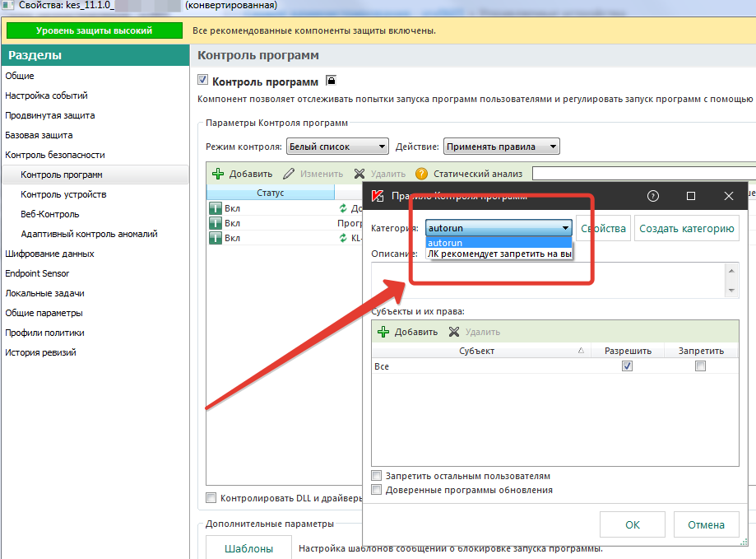Open Профили политики section
The height and width of the screenshot is (559, 756).
pos(44,333)
